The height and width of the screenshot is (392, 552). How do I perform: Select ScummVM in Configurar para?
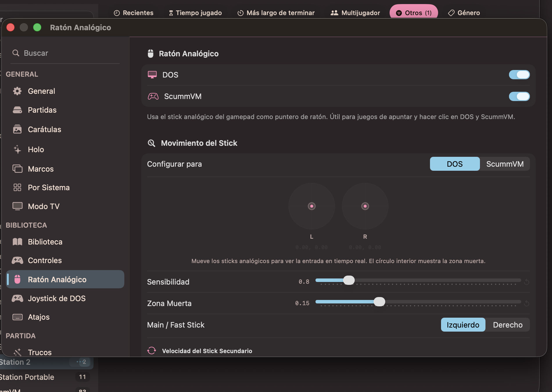[505, 164]
